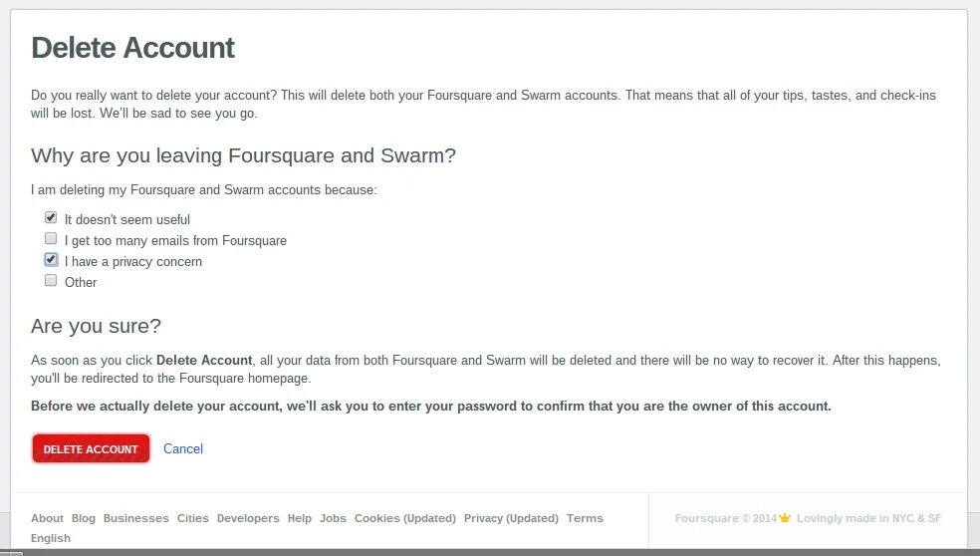Click the Help footer link
Image resolution: width=980 pixels, height=556 pixels.
click(x=300, y=518)
